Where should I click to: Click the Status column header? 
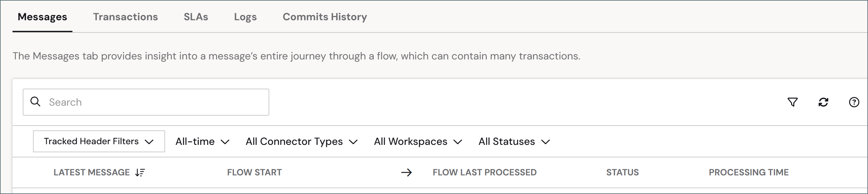(x=622, y=172)
